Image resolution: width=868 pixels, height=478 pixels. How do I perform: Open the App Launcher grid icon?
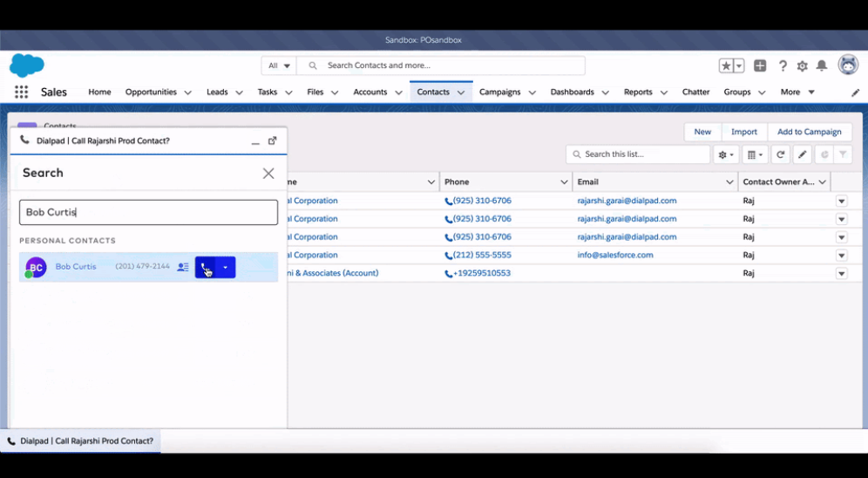(21, 92)
